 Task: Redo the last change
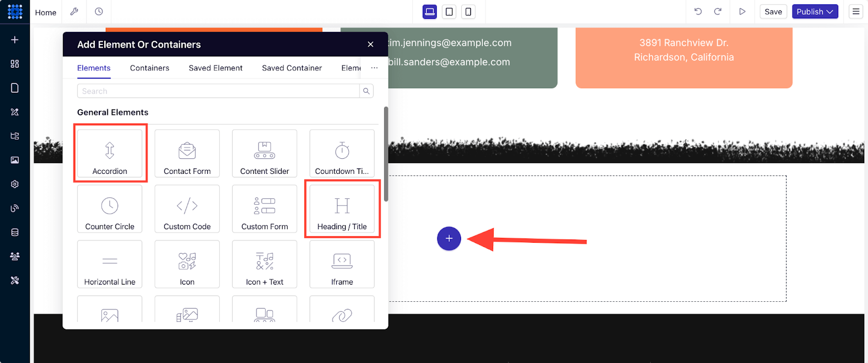pos(718,11)
